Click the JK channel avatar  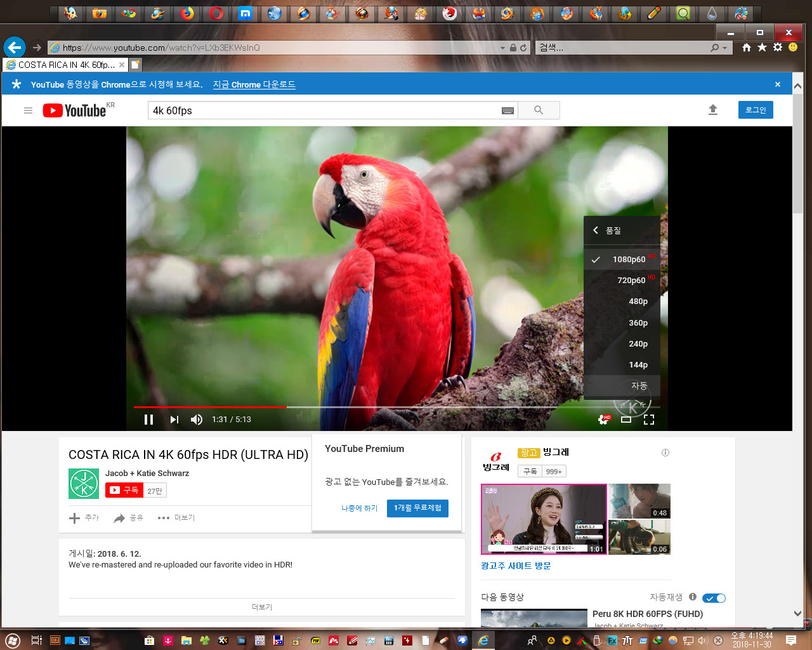tap(84, 484)
